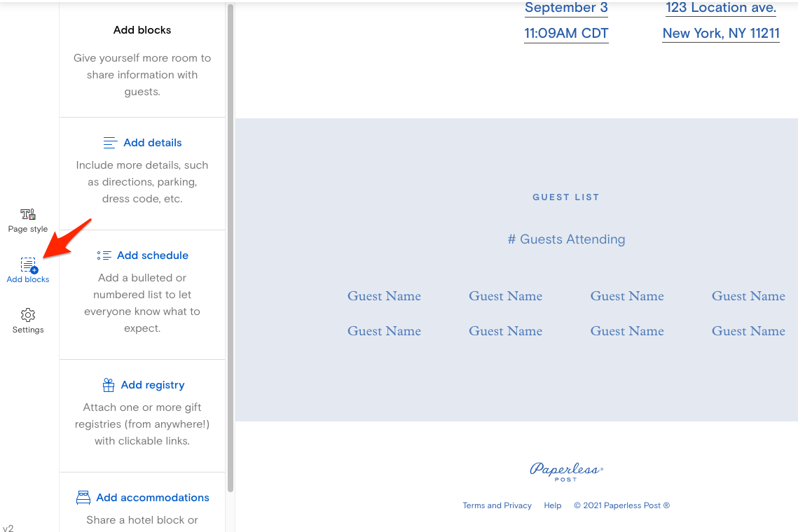Open the Terms and Privacy link
Image resolution: width=798 pixels, height=532 pixels.
point(497,505)
